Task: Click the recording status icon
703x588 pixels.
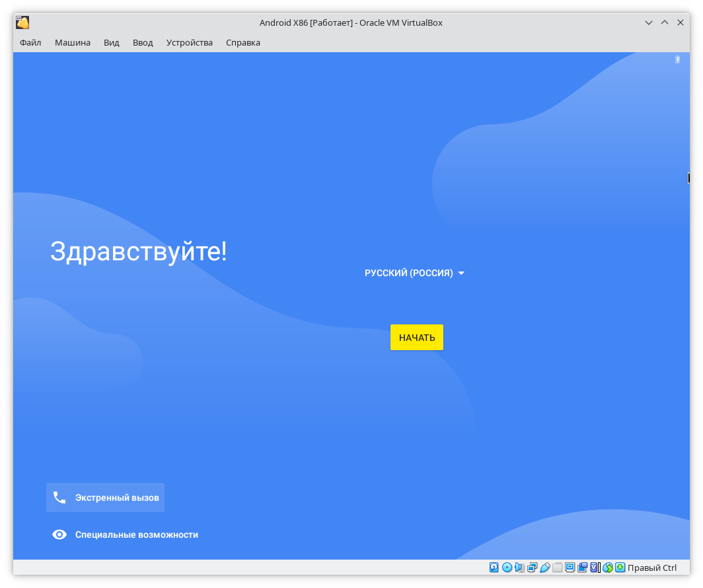Action: (582, 568)
